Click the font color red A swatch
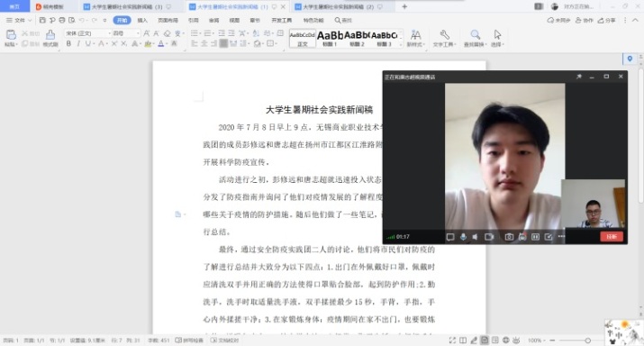The width and height of the screenshot is (644, 346). 161,43
